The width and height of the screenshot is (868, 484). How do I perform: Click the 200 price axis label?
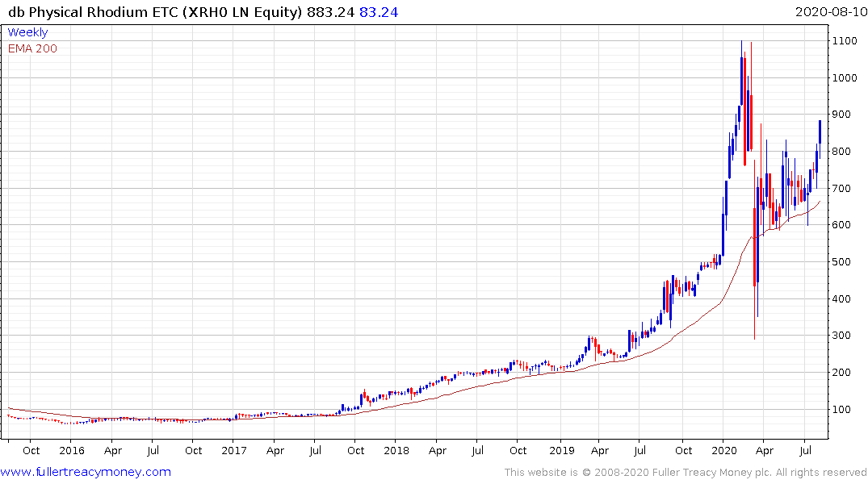coord(841,373)
